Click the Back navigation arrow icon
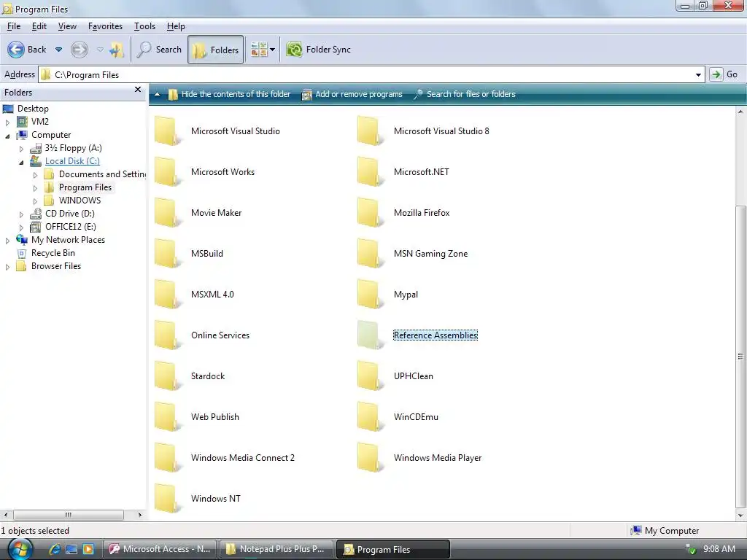Viewport: 747px width, 560px height. (x=16, y=50)
